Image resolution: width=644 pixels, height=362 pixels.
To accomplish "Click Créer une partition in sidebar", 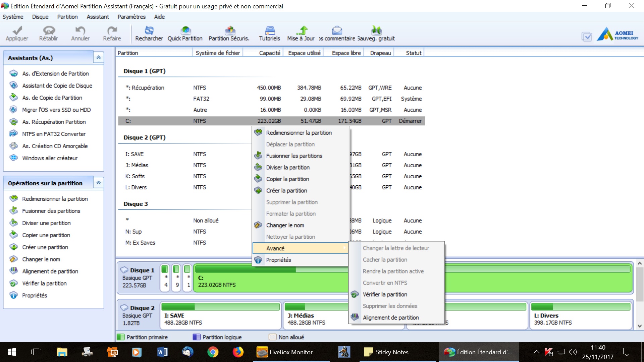I will pos(45,247).
